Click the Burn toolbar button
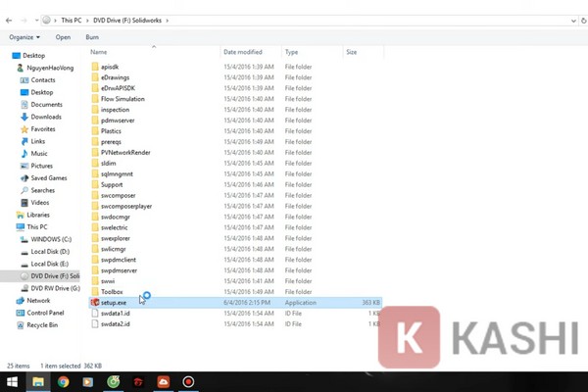Viewport: 588px width, 392px height. pyautogui.click(x=92, y=37)
